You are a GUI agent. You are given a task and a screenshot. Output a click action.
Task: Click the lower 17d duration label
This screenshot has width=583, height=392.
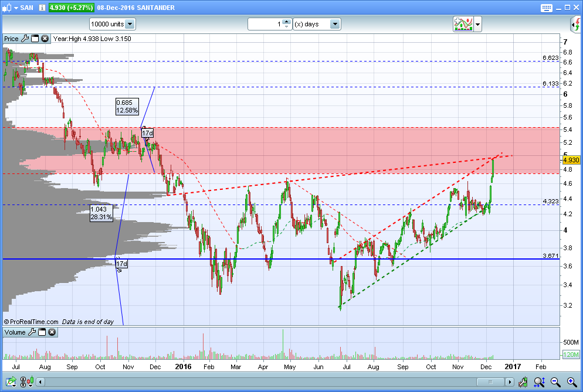pos(121,264)
